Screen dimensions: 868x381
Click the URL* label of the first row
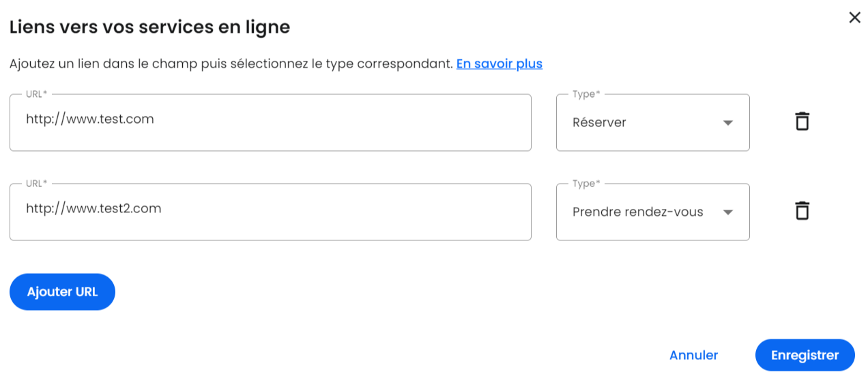click(x=36, y=94)
